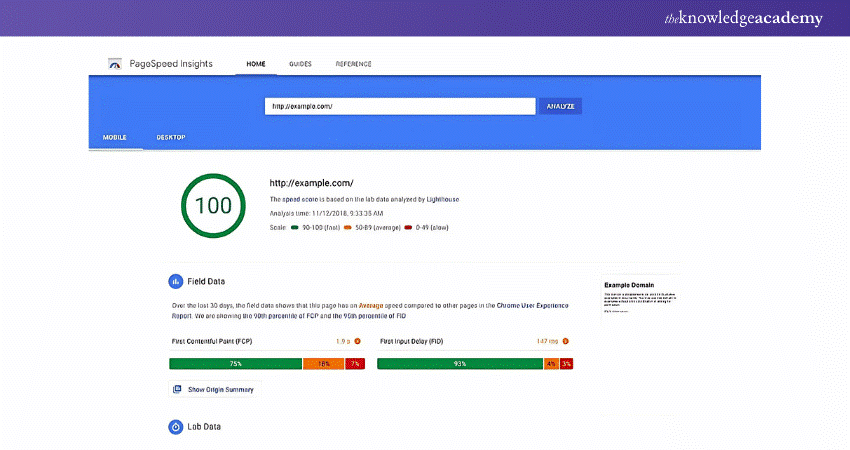Open the Home menu item

point(256,64)
